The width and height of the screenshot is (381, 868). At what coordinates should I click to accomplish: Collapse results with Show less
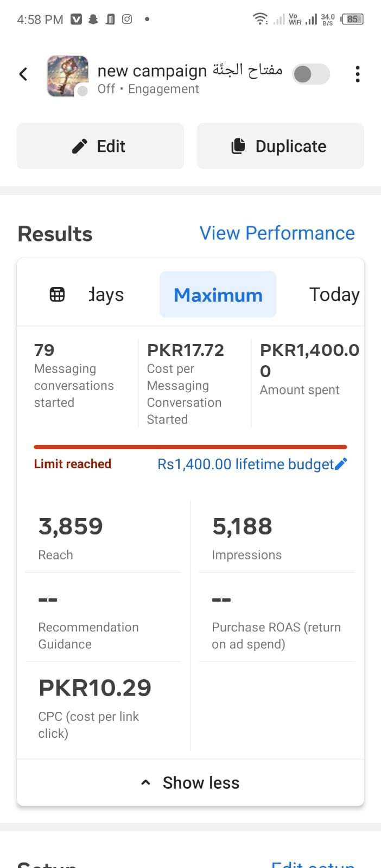(x=190, y=783)
